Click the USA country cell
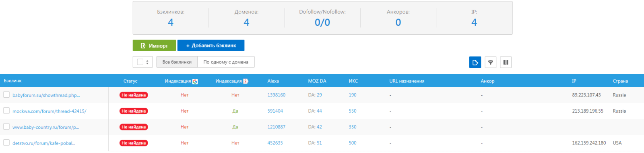 click(x=617, y=143)
